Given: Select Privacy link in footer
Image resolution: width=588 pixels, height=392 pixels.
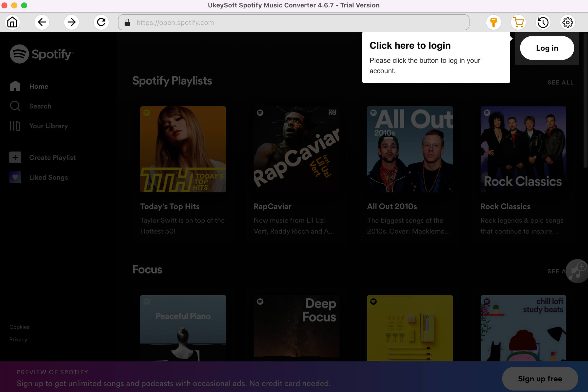Looking at the screenshot, I should coord(18,339).
